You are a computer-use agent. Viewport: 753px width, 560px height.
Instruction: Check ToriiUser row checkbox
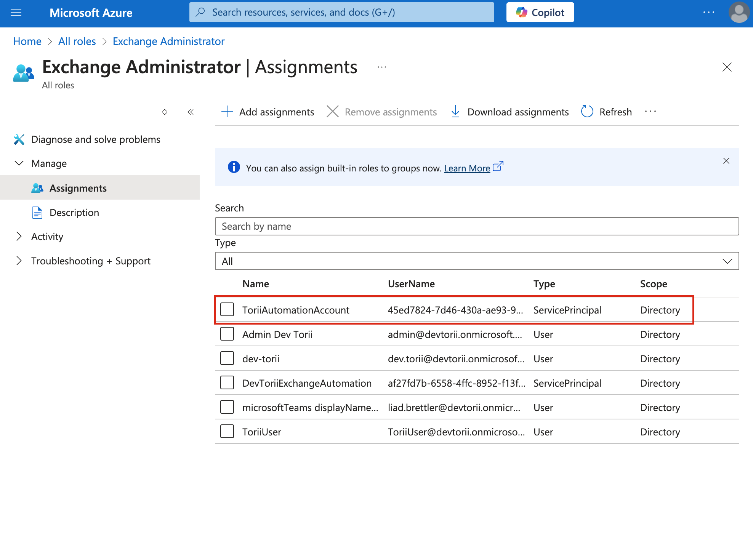tap(227, 431)
